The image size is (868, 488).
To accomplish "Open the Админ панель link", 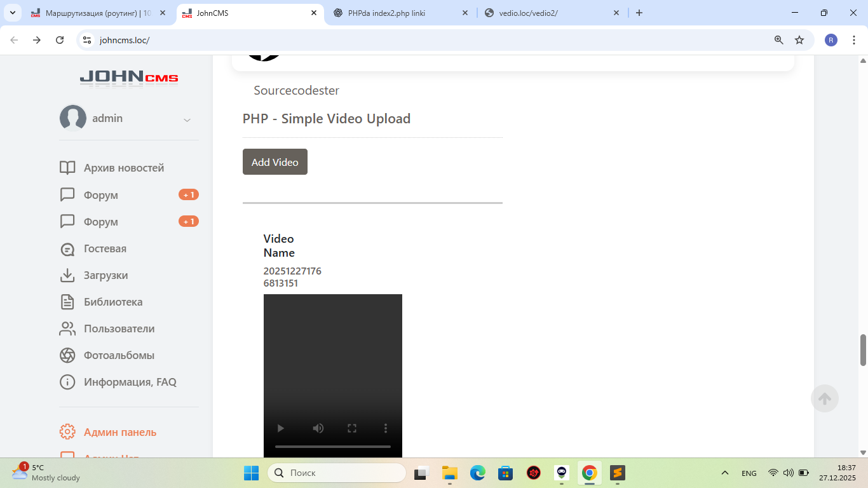I will tap(120, 432).
